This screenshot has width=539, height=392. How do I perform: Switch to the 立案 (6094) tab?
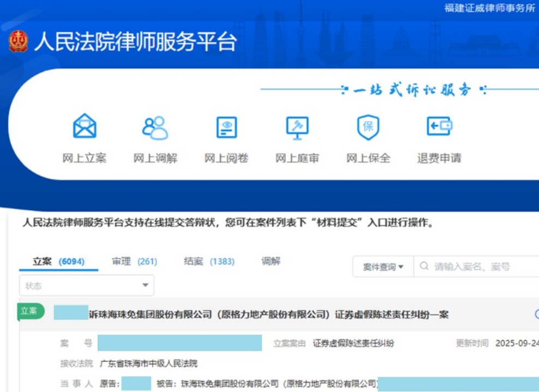pos(58,262)
